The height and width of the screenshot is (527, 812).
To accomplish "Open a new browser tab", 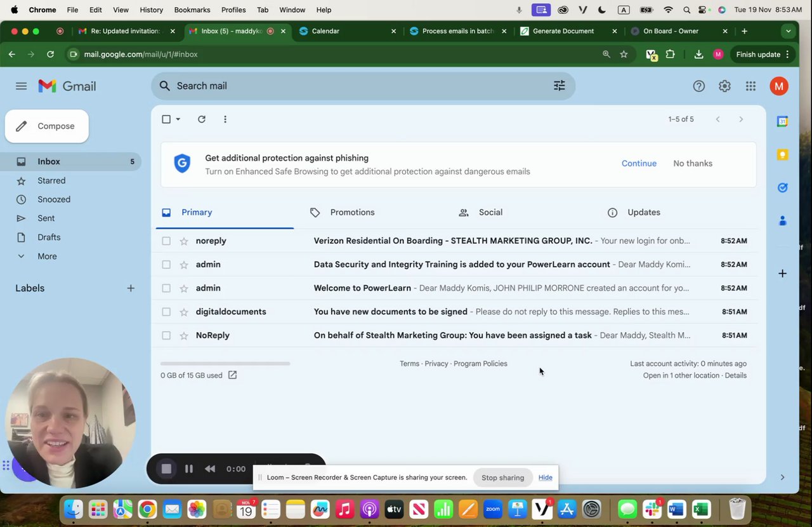I will pyautogui.click(x=744, y=30).
